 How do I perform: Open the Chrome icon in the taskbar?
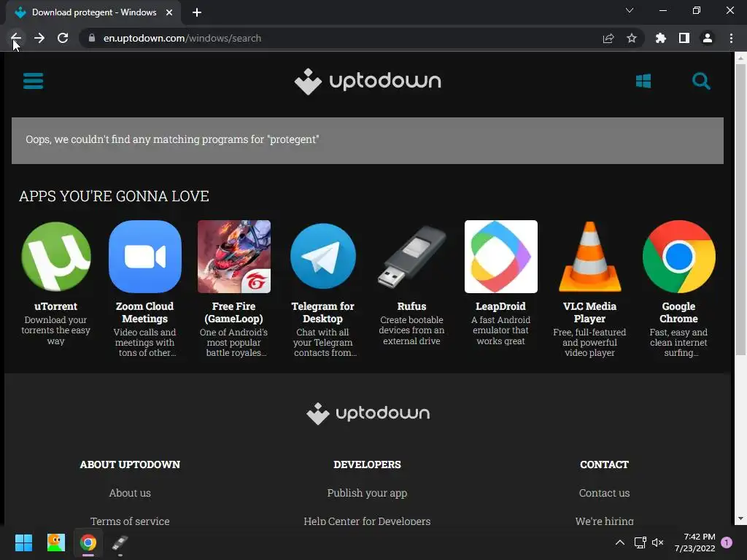click(x=88, y=542)
